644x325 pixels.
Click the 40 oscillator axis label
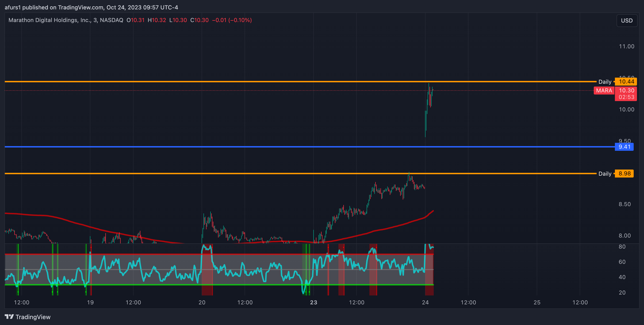coord(622,277)
